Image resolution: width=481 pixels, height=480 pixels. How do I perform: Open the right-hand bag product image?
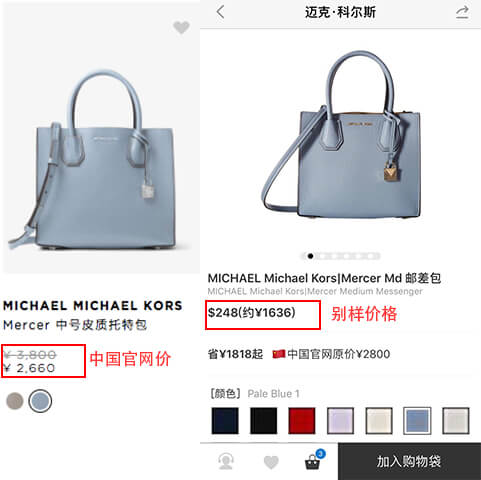(x=341, y=136)
